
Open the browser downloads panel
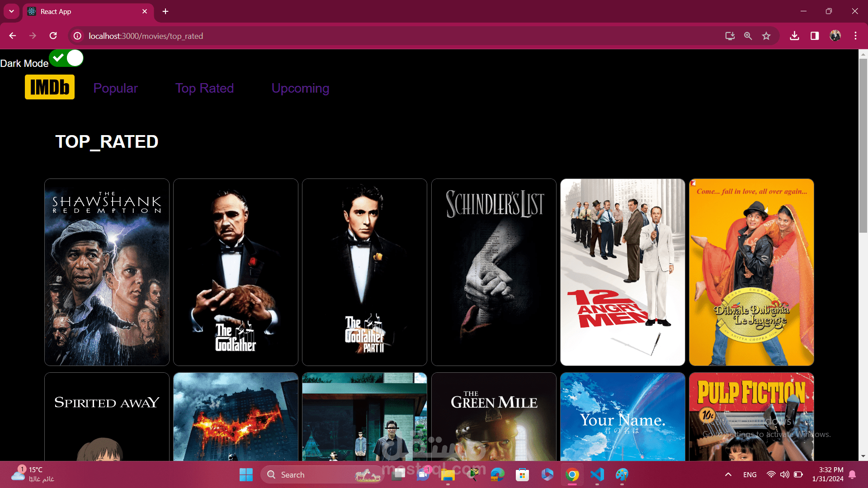tap(794, 36)
